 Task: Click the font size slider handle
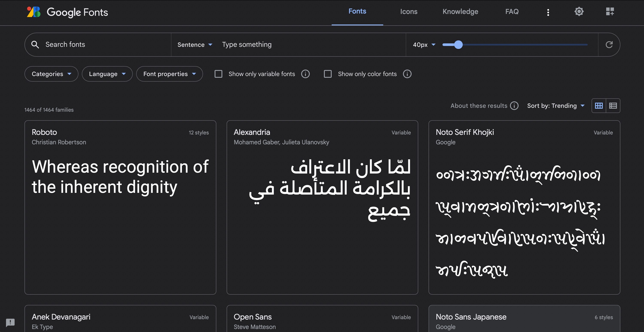click(x=458, y=45)
